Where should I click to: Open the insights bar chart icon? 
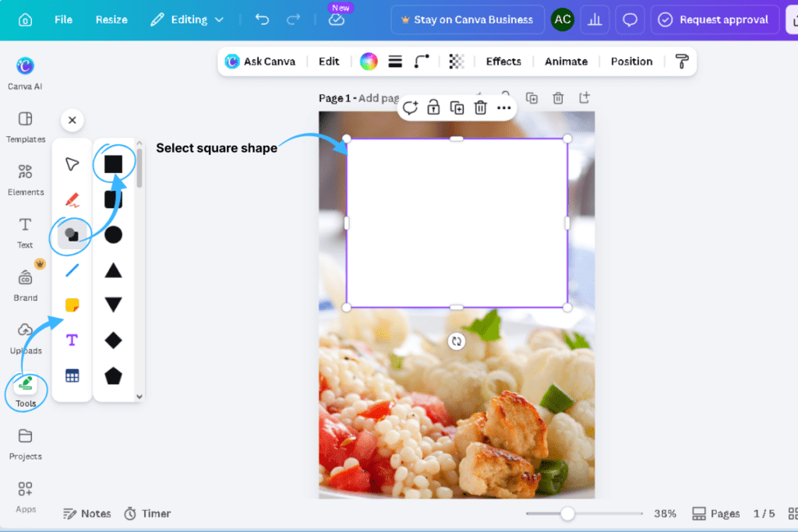coord(595,19)
